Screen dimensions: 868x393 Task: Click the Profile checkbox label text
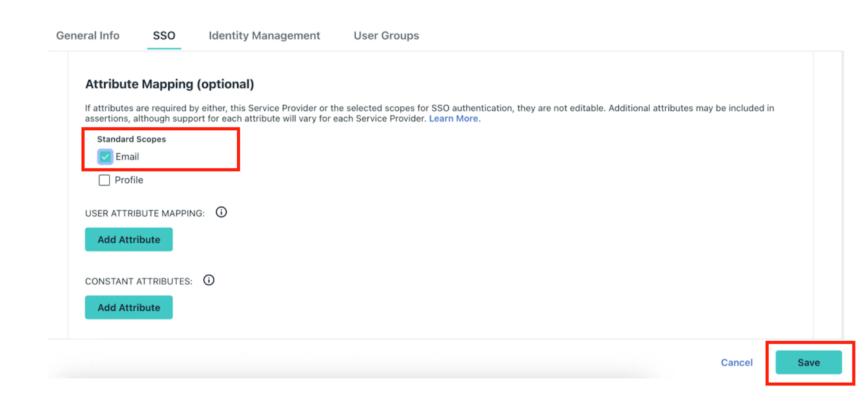coord(129,180)
